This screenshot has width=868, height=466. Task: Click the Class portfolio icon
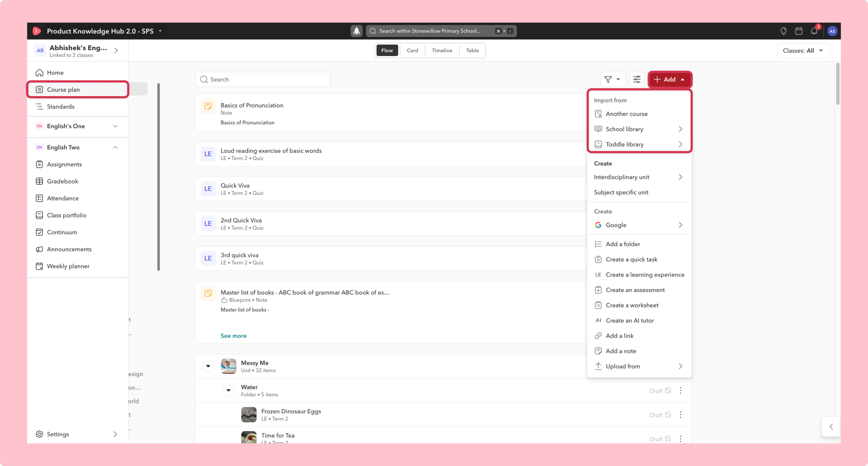pyautogui.click(x=39, y=215)
